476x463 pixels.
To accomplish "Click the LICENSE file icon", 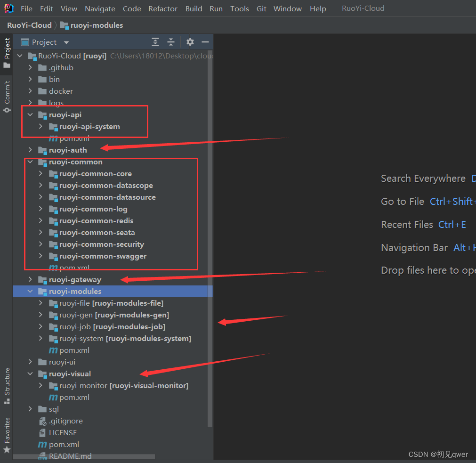I will 42,433.
